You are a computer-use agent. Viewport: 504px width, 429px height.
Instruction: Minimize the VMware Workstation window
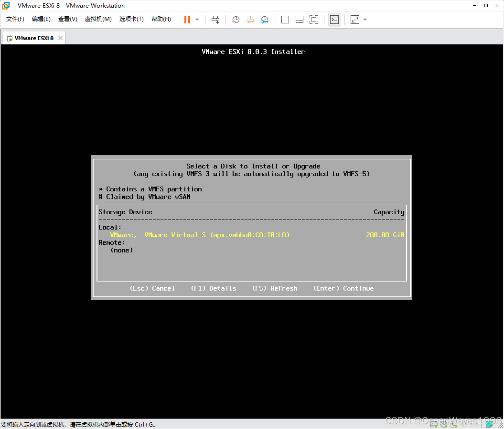pyautogui.click(x=475, y=5)
